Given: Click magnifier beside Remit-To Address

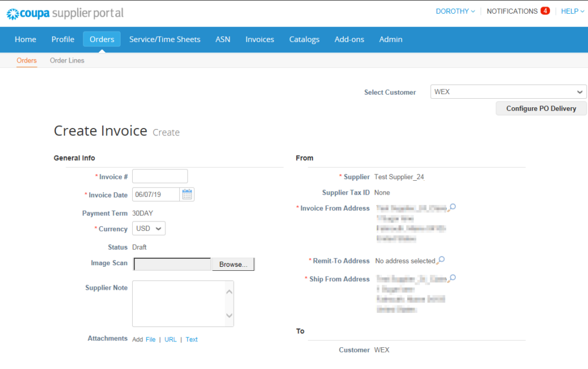Looking at the screenshot, I should [x=440, y=261].
